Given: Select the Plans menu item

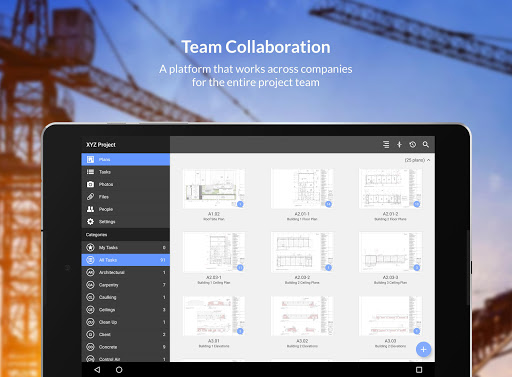Looking at the screenshot, I should [x=126, y=159].
